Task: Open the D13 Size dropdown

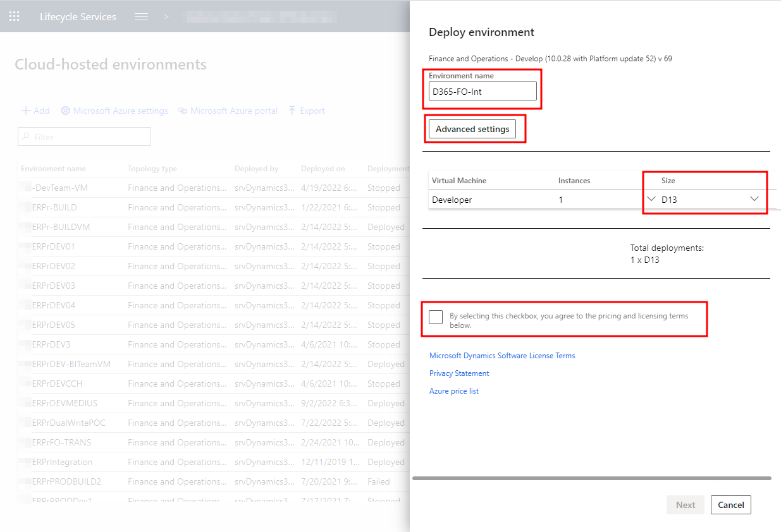Action: coord(754,198)
